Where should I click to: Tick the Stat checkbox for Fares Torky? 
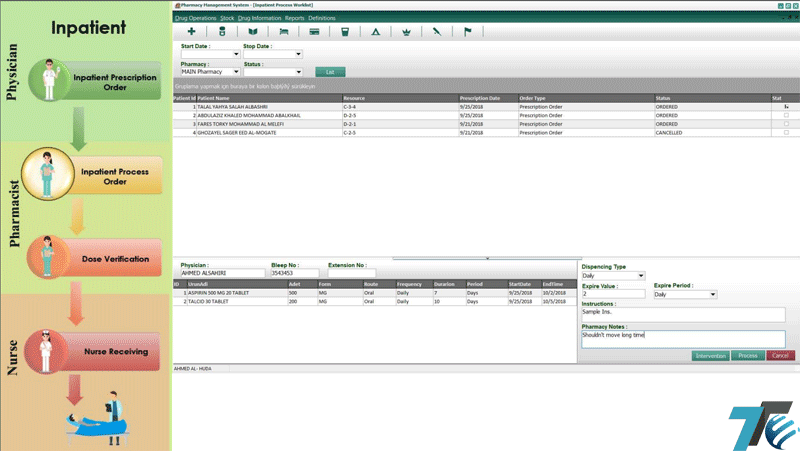pyautogui.click(x=786, y=124)
